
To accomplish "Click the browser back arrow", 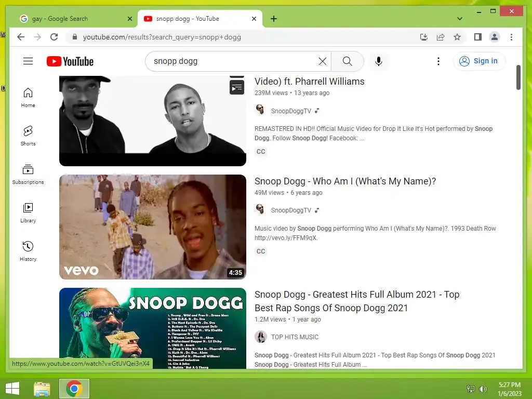I will 21,37.
